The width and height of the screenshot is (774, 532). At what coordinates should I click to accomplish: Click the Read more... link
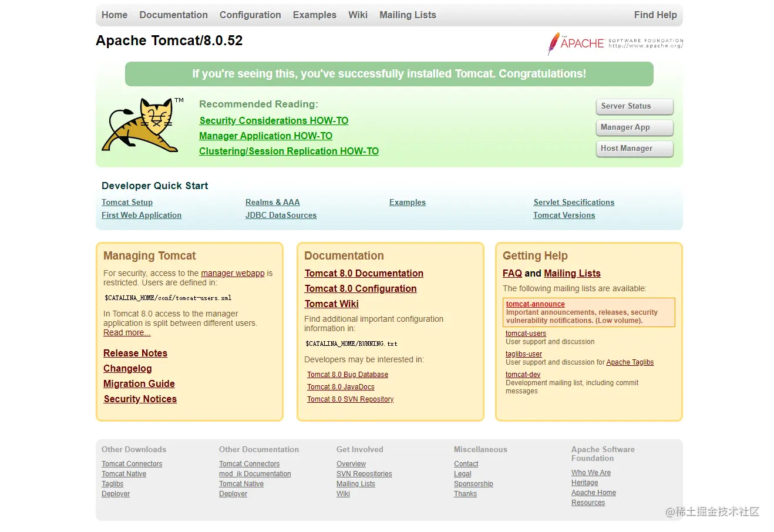click(x=127, y=332)
